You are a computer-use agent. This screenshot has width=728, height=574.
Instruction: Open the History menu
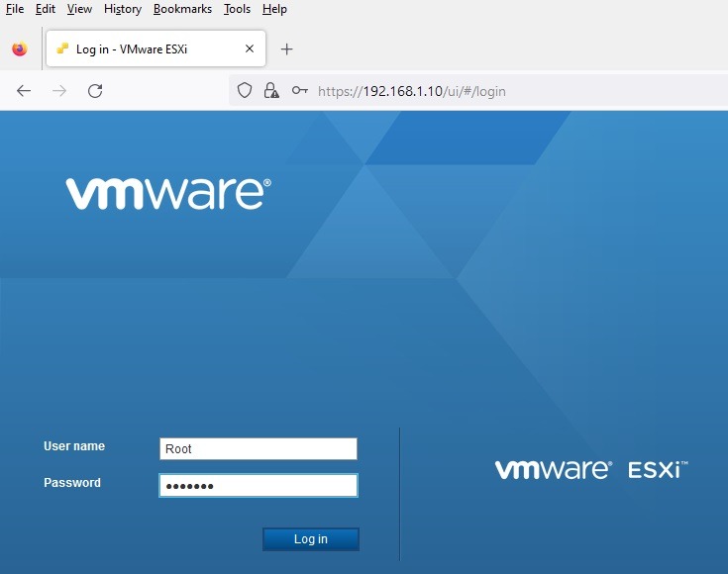[x=123, y=9]
